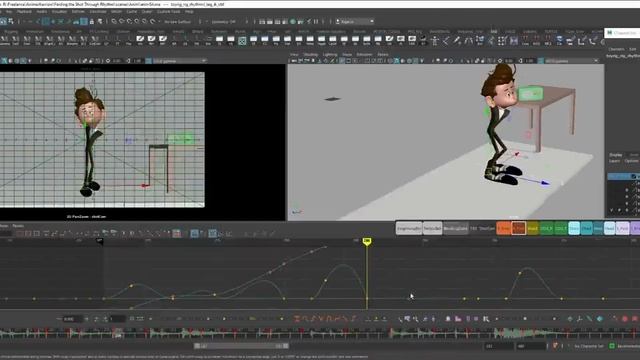Open the Visualize menu
The width and height of the screenshot is (640, 360).
coord(59,11)
